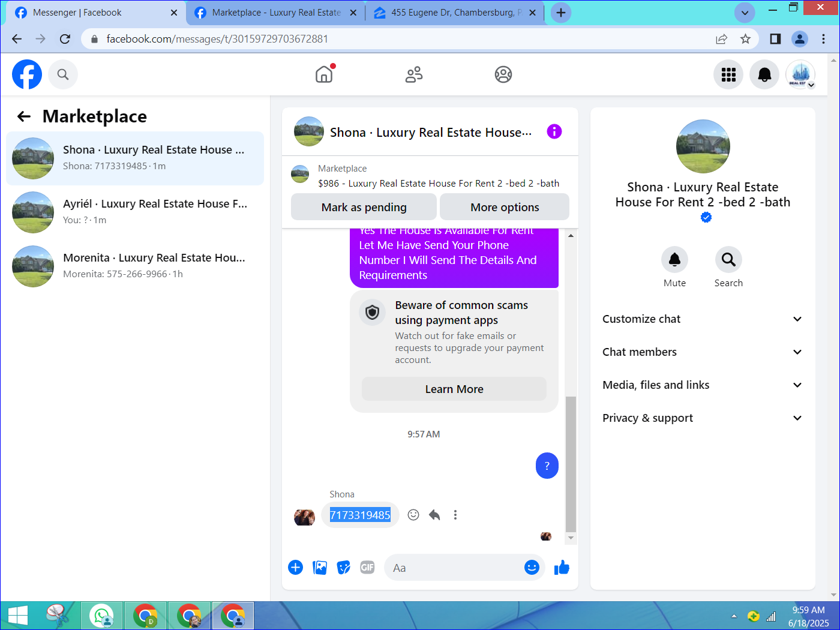
Task: Expand Privacy & support section
Action: tap(703, 418)
